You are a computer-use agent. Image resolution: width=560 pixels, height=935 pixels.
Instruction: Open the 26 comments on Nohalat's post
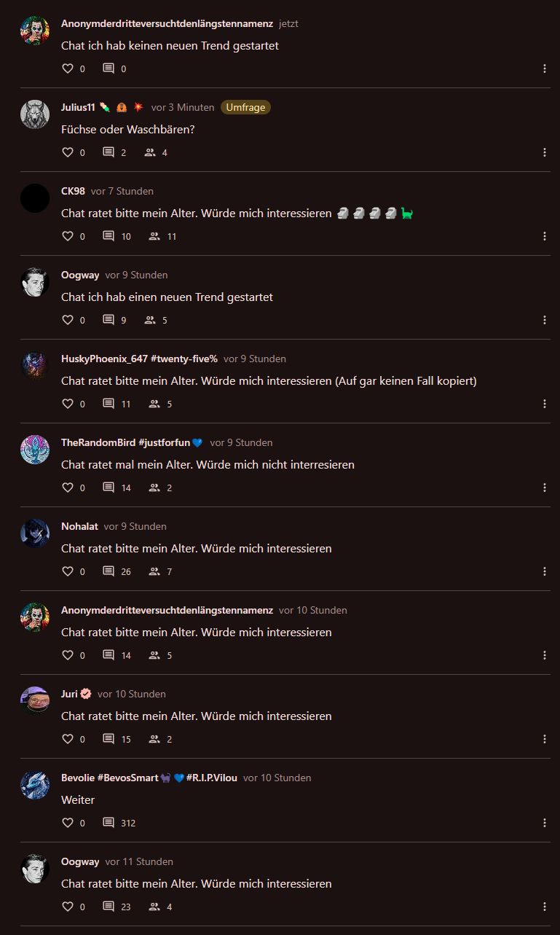pyautogui.click(x=117, y=571)
